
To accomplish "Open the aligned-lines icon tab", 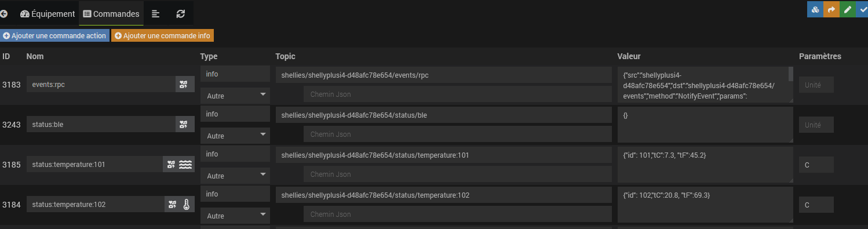I will [156, 13].
